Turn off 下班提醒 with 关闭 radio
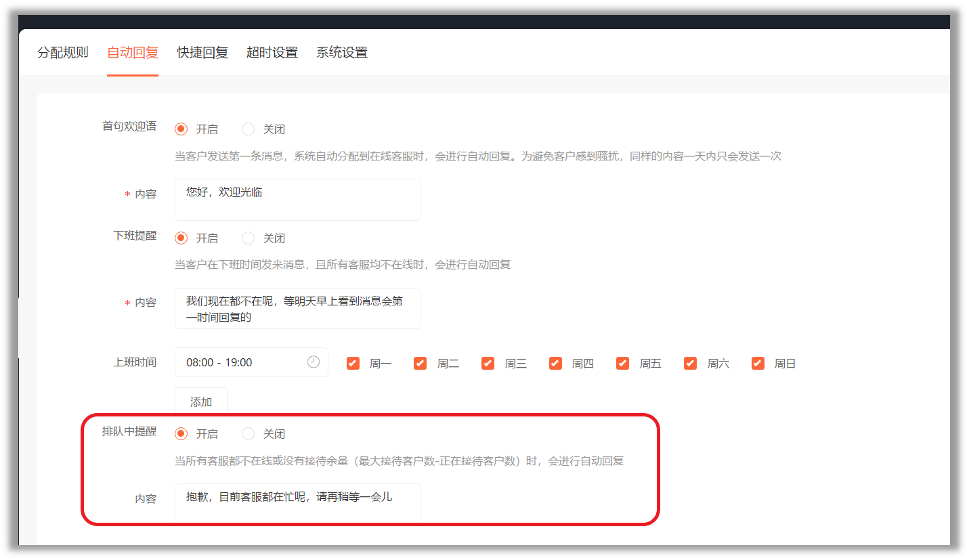 [x=249, y=238]
